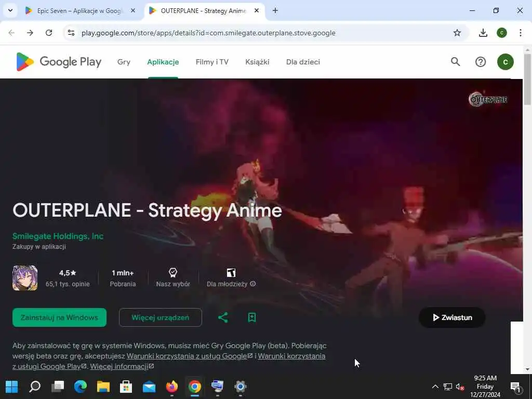Open a new browser tab
532x399 pixels.
click(x=275, y=10)
